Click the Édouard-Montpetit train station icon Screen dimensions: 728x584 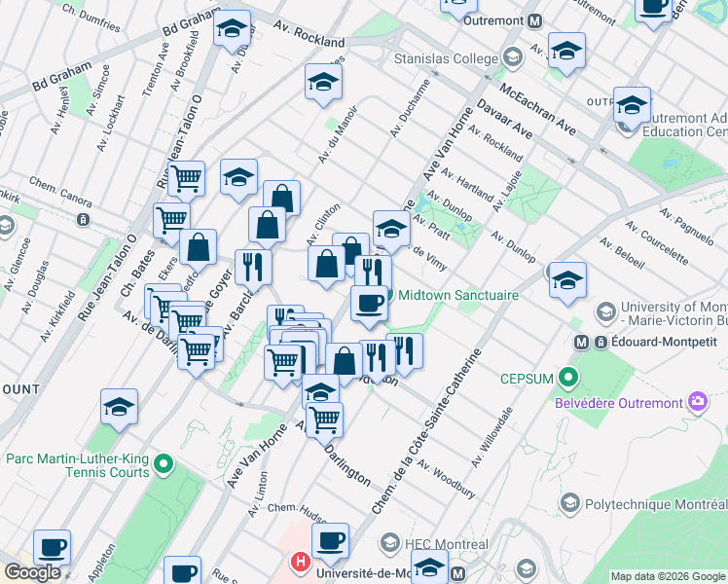coord(601,343)
